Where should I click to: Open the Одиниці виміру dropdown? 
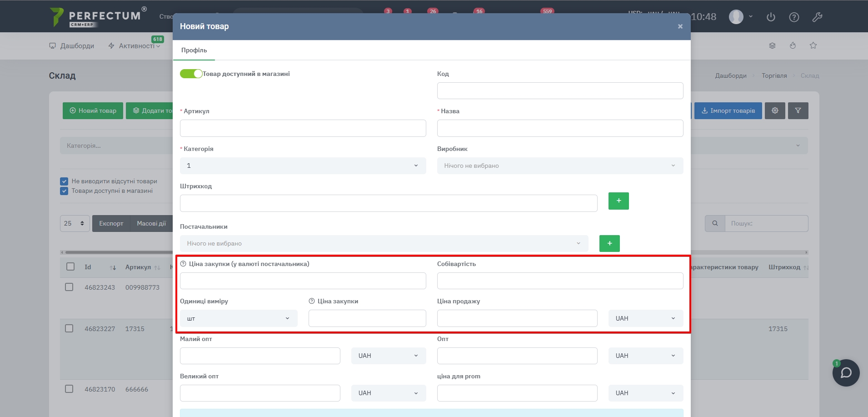239,318
